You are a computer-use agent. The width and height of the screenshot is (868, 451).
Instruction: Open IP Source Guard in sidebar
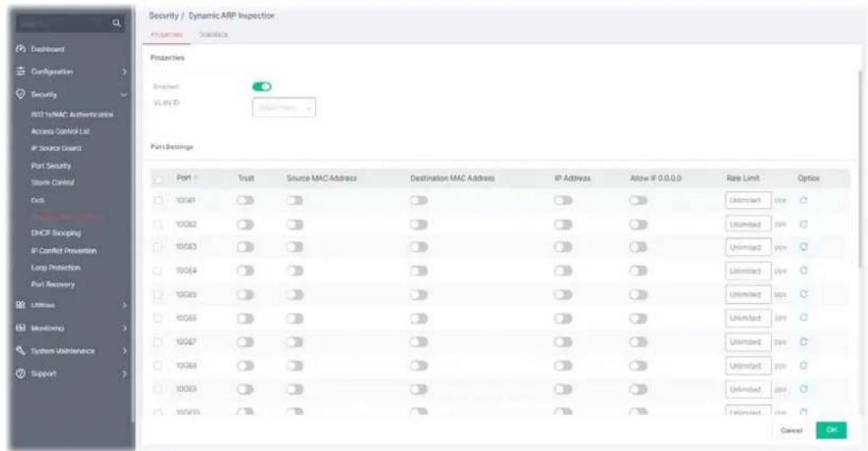click(x=57, y=148)
